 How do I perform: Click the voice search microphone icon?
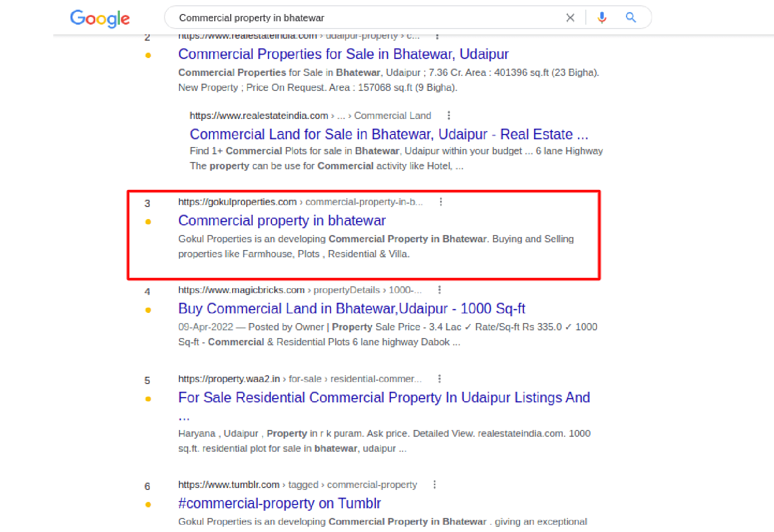tap(602, 18)
